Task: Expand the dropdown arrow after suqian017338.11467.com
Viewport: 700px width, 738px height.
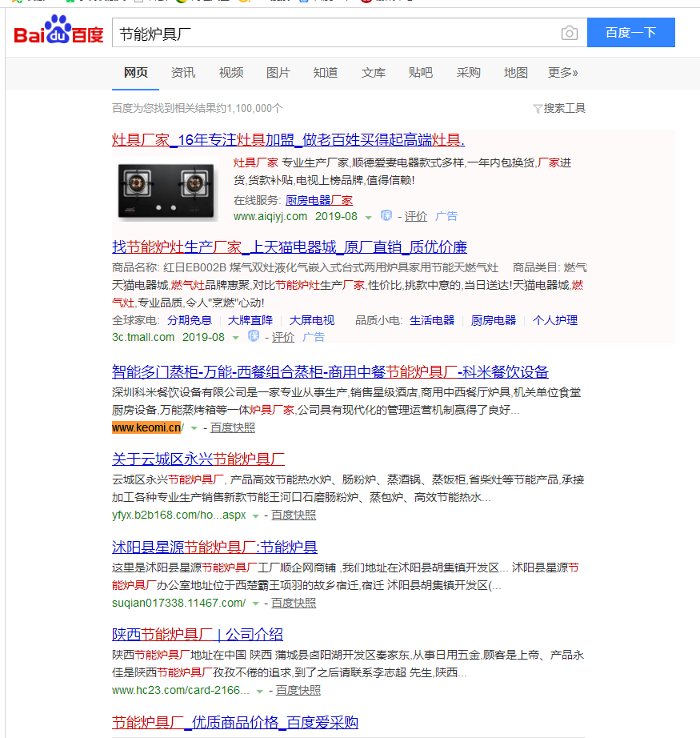Action: (255, 604)
